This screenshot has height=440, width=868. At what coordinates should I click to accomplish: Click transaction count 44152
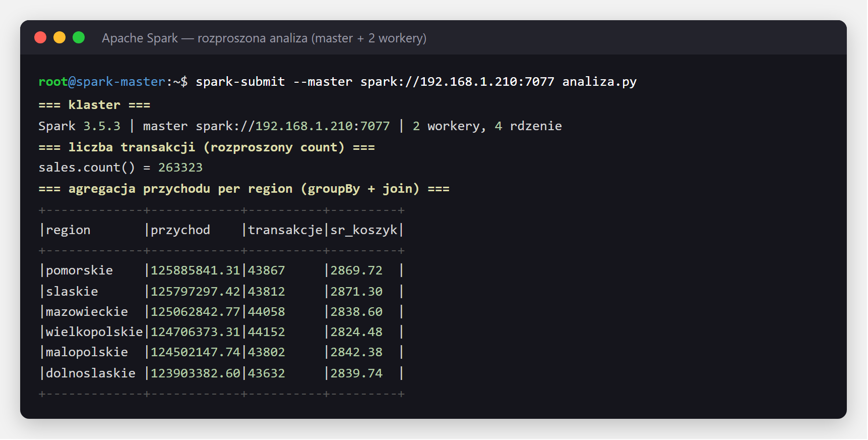267,332
